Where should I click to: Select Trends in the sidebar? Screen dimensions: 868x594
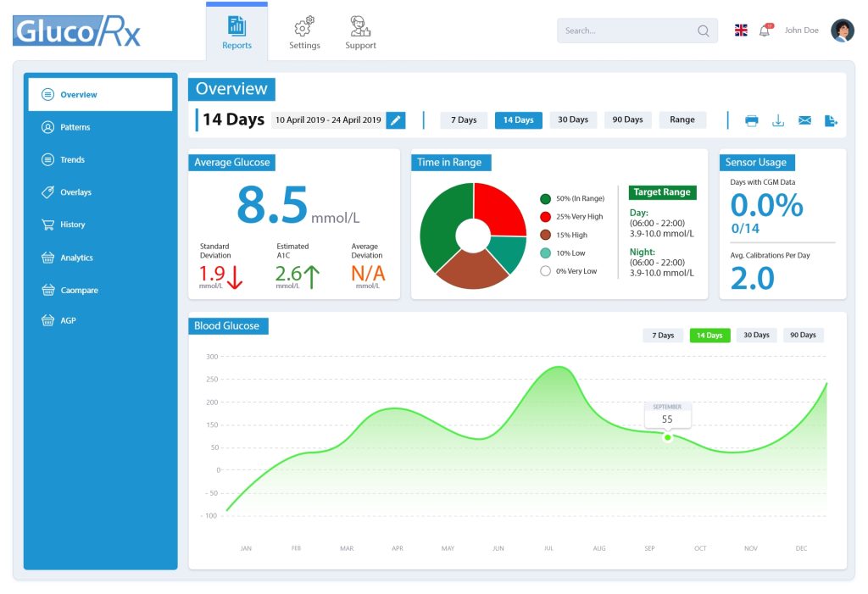pyautogui.click(x=100, y=160)
